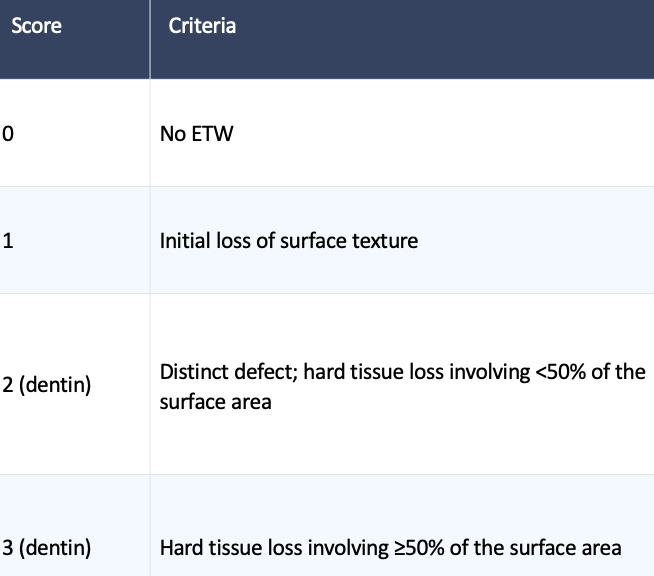This screenshot has width=654, height=576.
Task: Select the score 0 cell
Action: pos(8,134)
